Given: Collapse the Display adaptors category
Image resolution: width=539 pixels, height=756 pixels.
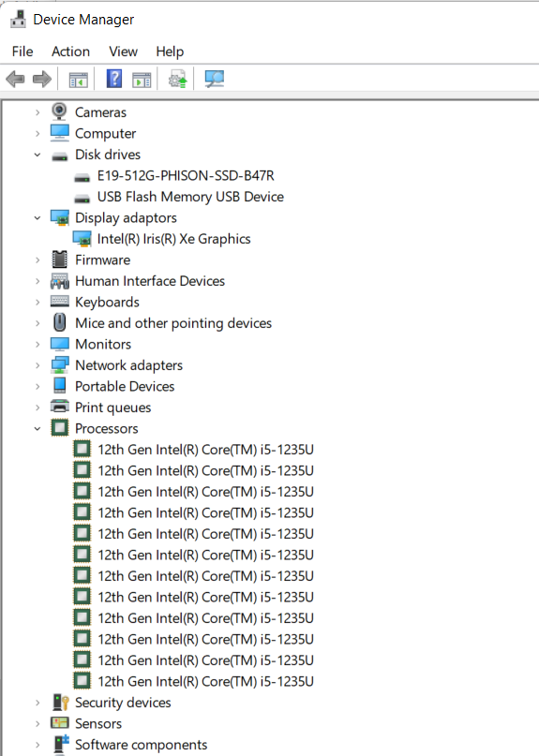Looking at the screenshot, I should (37, 218).
